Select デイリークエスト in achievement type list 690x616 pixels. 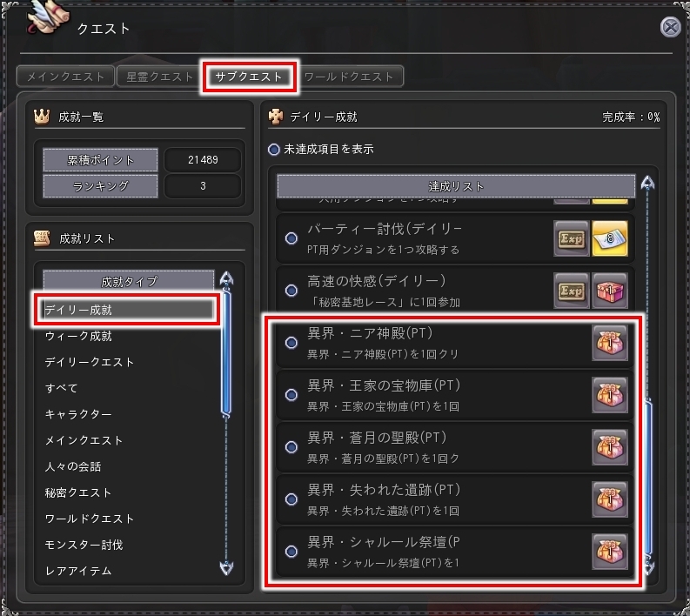(128, 362)
